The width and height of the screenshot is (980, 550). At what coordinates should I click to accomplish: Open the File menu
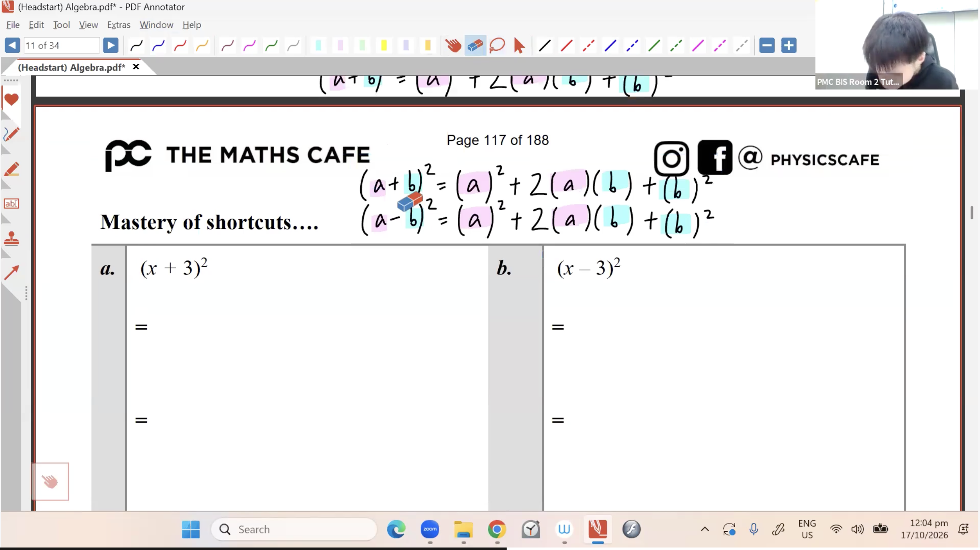[13, 25]
